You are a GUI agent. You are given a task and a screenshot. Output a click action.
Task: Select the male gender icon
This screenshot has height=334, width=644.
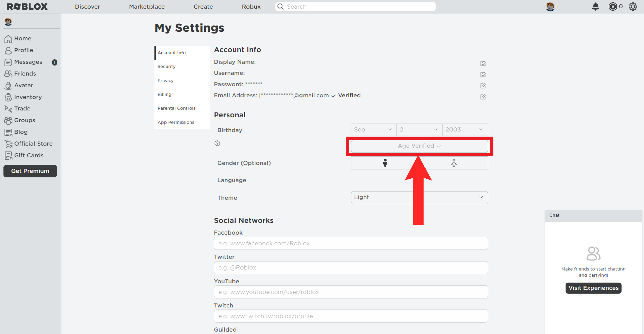[385, 163]
